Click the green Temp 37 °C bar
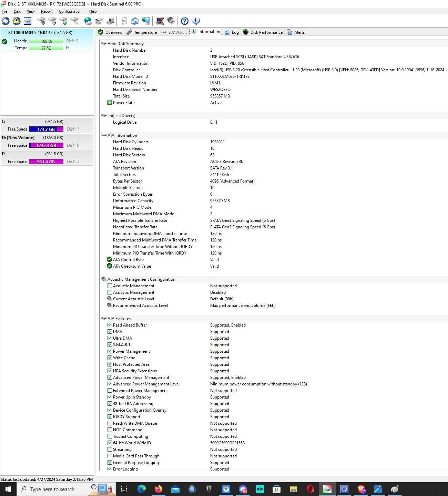Image resolution: width=448 pixels, height=496 pixels. [46, 48]
